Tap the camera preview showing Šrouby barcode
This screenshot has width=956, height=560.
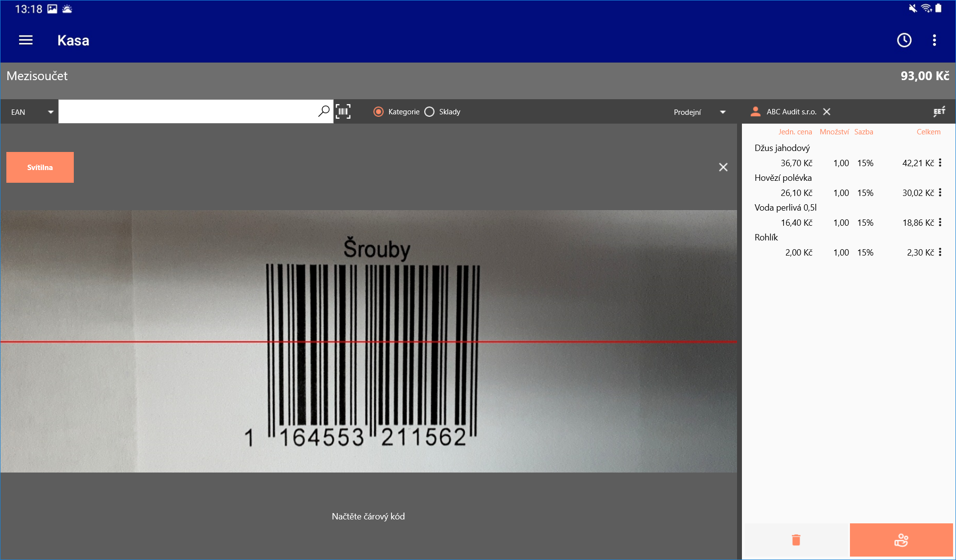[369, 341]
